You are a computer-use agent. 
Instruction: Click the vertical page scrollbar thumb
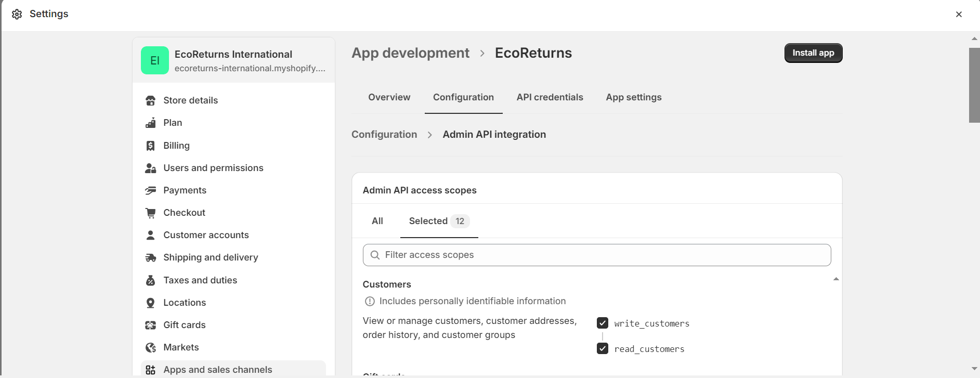[x=974, y=85]
